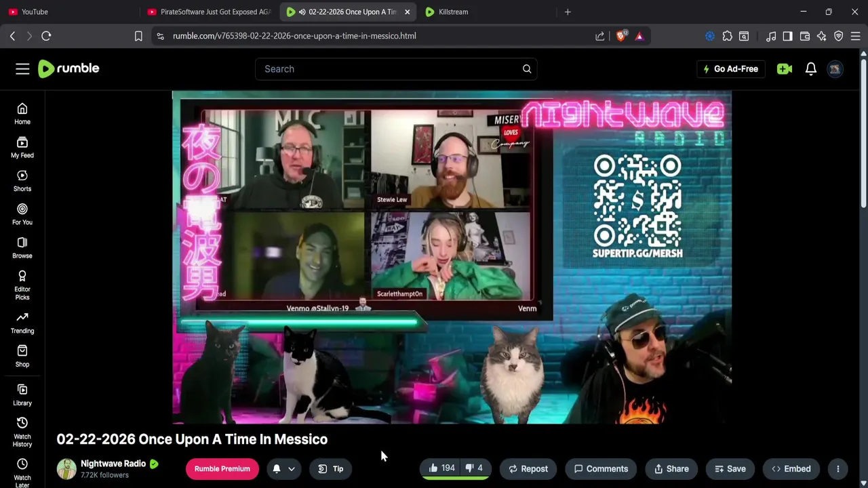Image resolution: width=868 pixels, height=488 pixels.
Task: Open the Brave playlist music note icon
Action: [x=770, y=36]
